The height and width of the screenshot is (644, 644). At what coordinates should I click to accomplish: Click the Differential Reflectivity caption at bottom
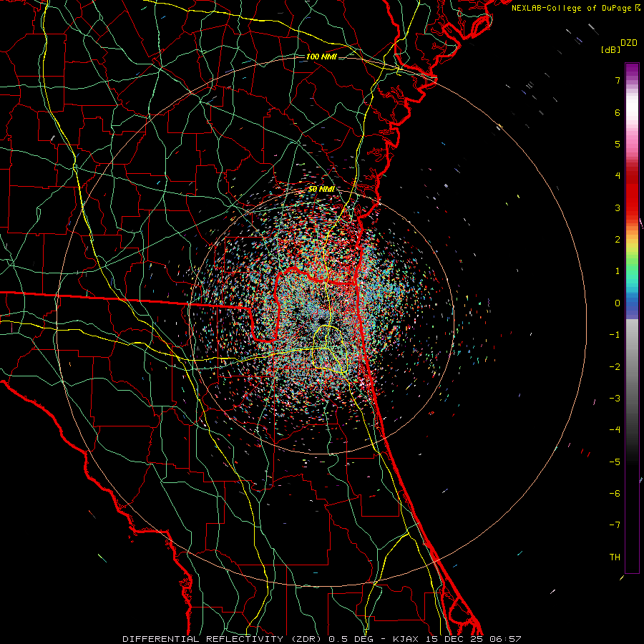[x=322, y=639]
